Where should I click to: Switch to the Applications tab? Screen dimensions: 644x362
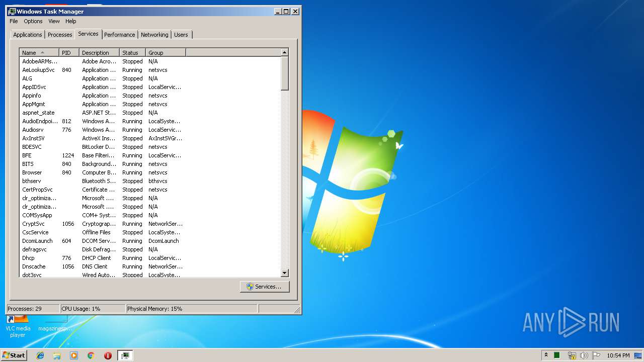click(x=28, y=35)
